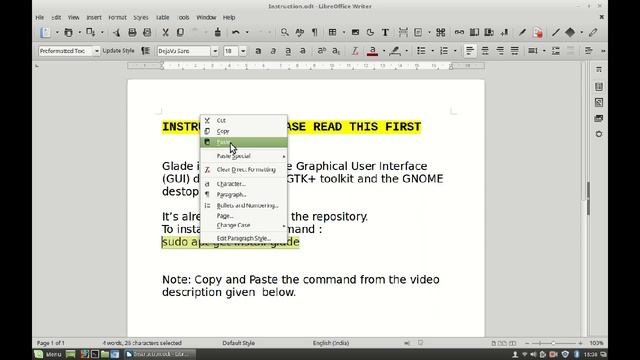Screen dimensions: 640x360
Task: Click the Menu button on taskbar
Action: click(x=48, y=354)
